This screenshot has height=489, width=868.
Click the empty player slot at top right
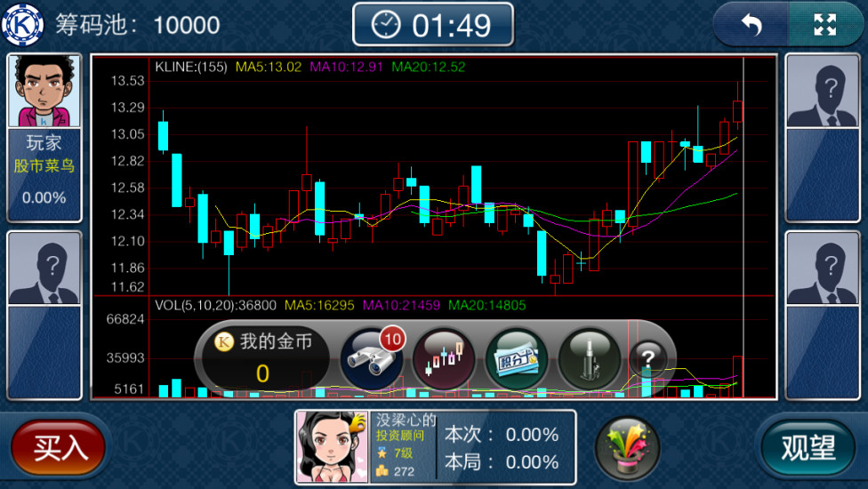coord(824,92)
